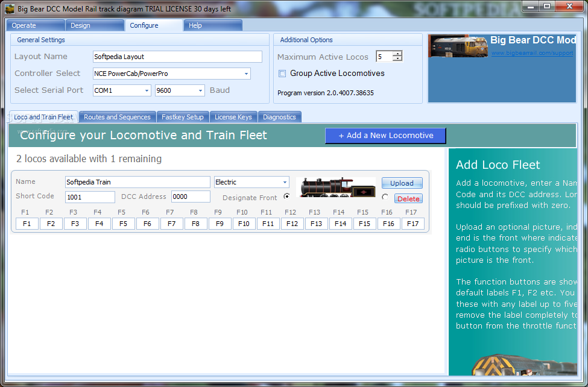Decrease Maximum Active Locos with down arrow
This screenshot has width=588, height=387.
(397, 59)
